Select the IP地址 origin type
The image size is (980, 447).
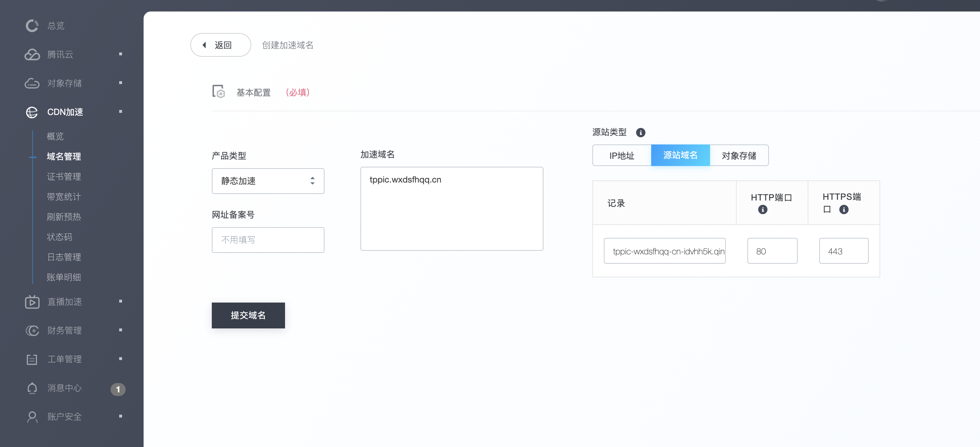(x=622, y=155)
